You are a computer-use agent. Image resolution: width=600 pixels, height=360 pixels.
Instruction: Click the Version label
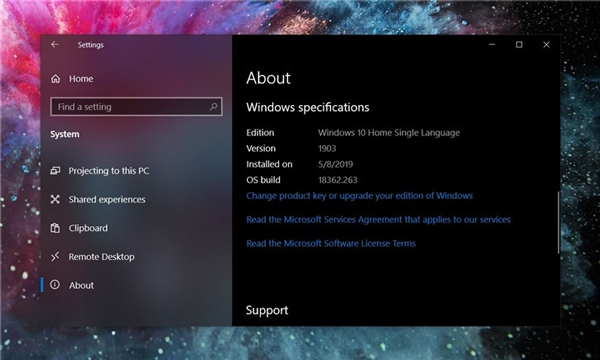(261, 148)
